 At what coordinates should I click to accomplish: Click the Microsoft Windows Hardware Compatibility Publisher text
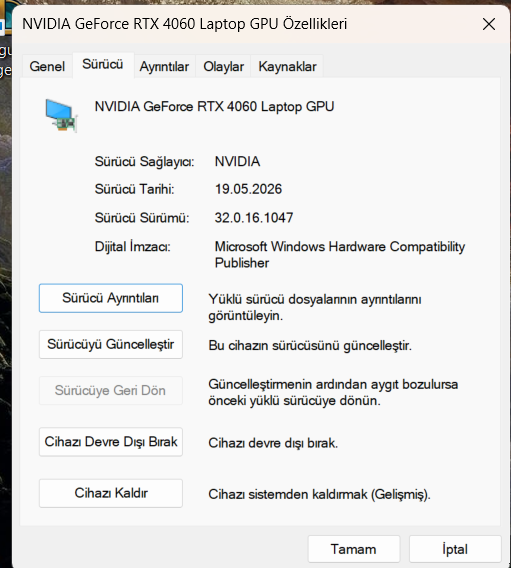click(340, 255)
